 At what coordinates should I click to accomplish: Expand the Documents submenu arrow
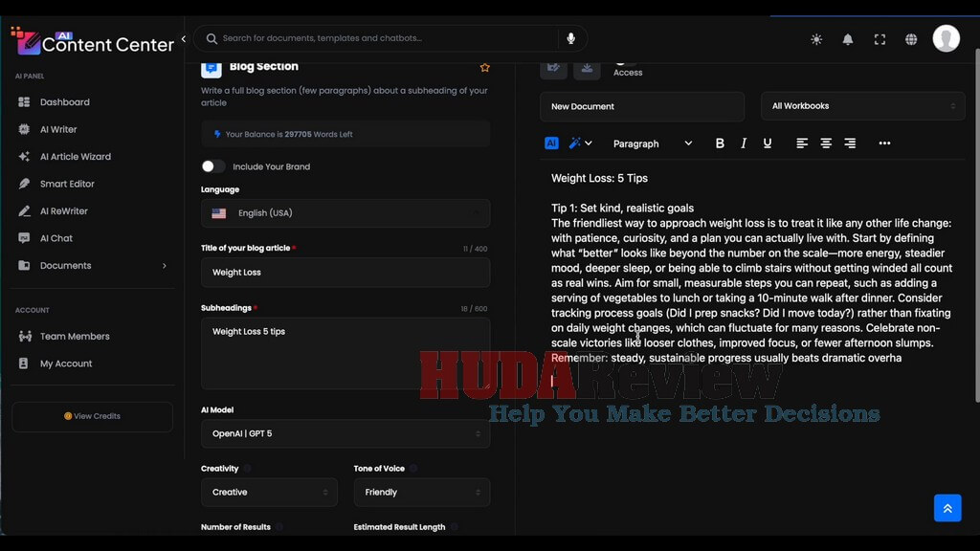(165, 266)
